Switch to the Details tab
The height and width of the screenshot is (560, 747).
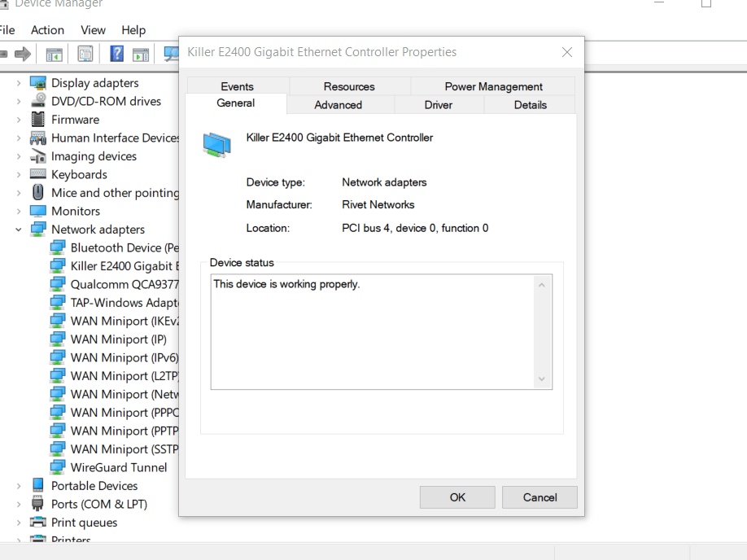point(531,104)
